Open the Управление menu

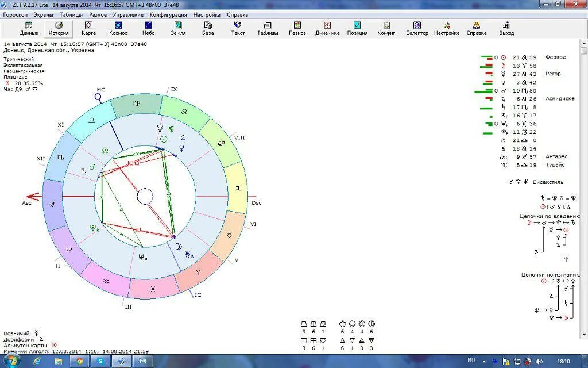[x=128, y=14]
